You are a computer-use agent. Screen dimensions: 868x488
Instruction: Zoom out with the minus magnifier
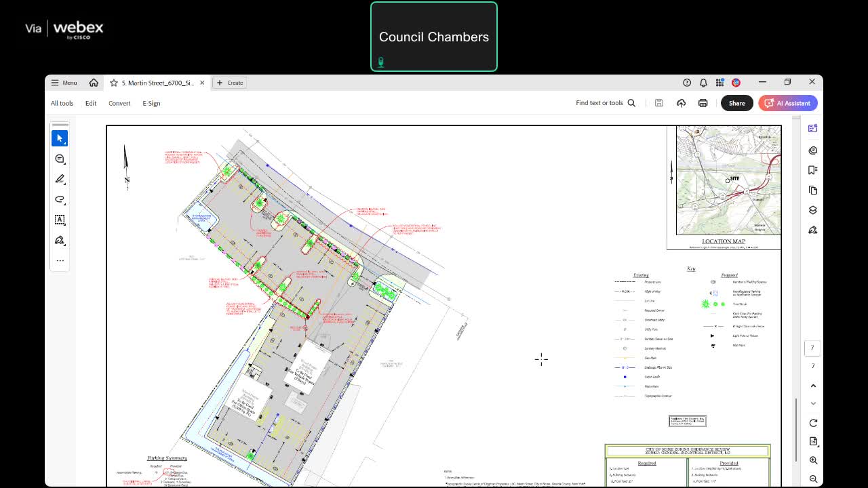point(813,479)
